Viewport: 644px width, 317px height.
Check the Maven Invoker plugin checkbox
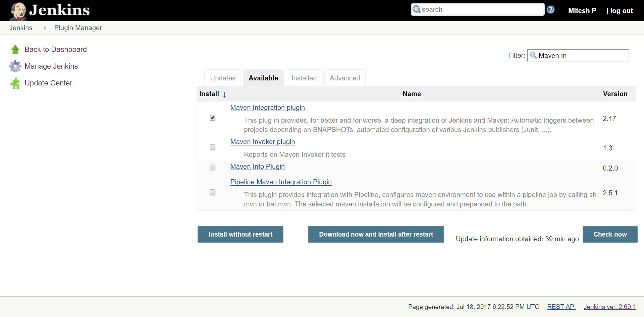(x=212, y=147)
